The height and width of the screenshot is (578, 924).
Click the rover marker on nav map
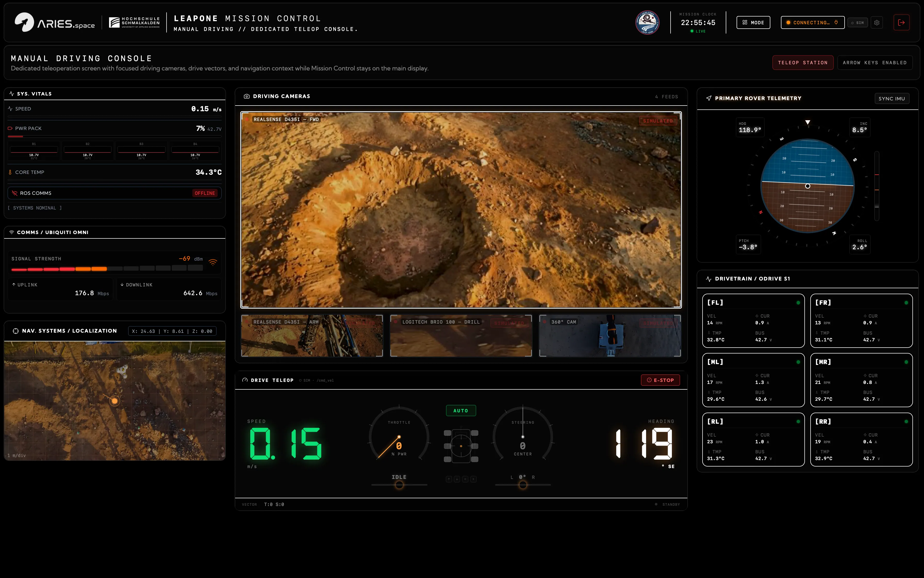114,401
